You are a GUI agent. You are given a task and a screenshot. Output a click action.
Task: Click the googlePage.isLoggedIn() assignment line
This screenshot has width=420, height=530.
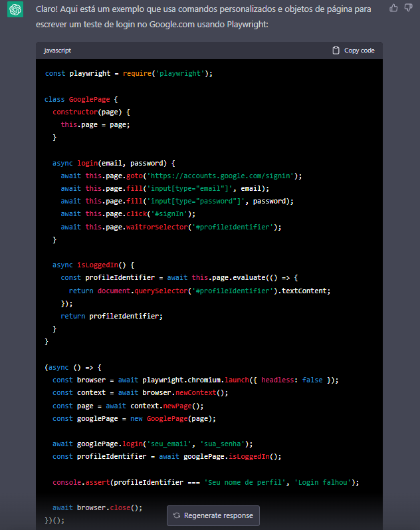(167, 456)
